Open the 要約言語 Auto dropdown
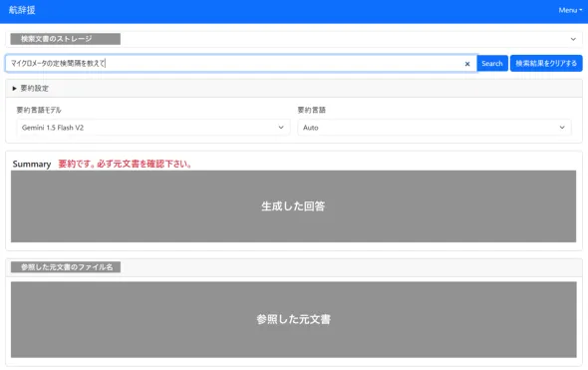 (x=435, y=128)
